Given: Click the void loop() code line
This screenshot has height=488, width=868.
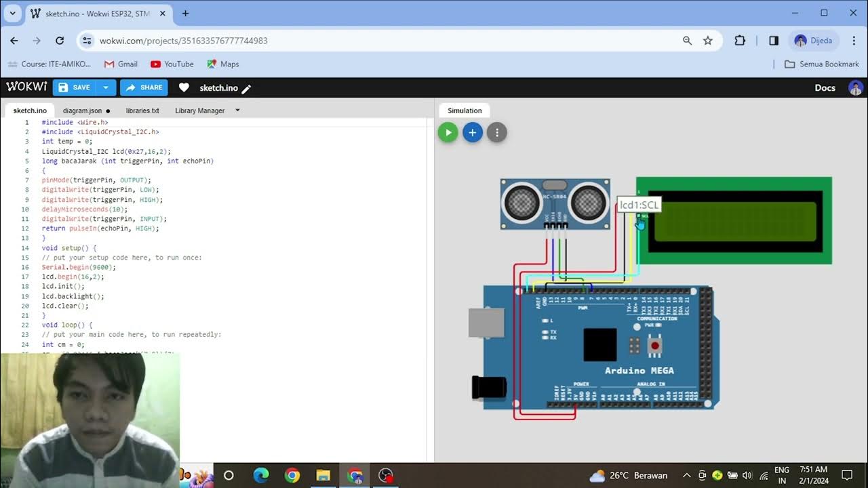Looking at the screenshot, I should [x=67, y=325].
